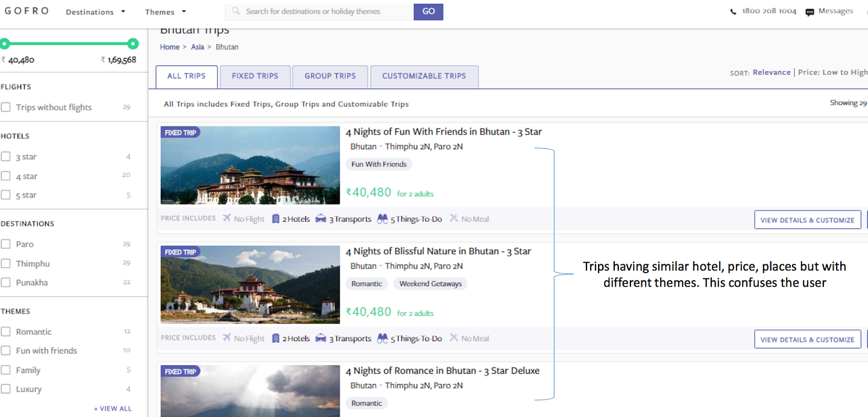Check the 4 star hotels filter
The image size is (868, 417).
(x=6, y=176)
